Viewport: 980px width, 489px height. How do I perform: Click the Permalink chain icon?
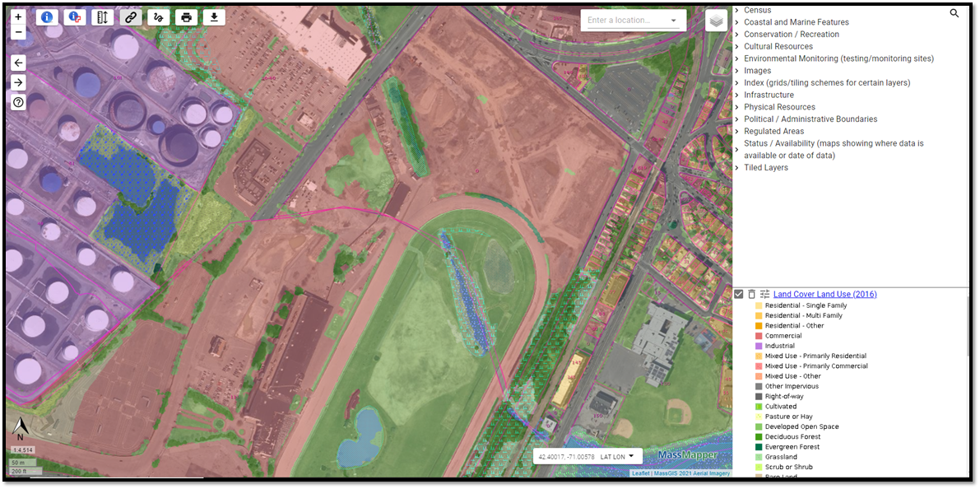[130, 16]
